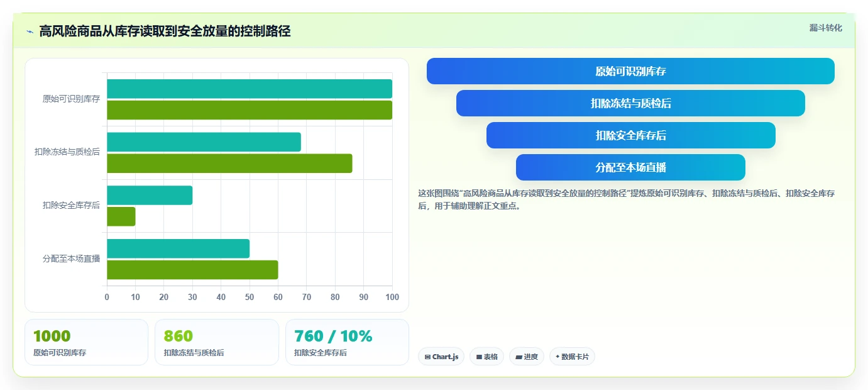Click the y-axis label 扣除安全库存后
Screen dimensions: 868x390
[x=71, y=205]
